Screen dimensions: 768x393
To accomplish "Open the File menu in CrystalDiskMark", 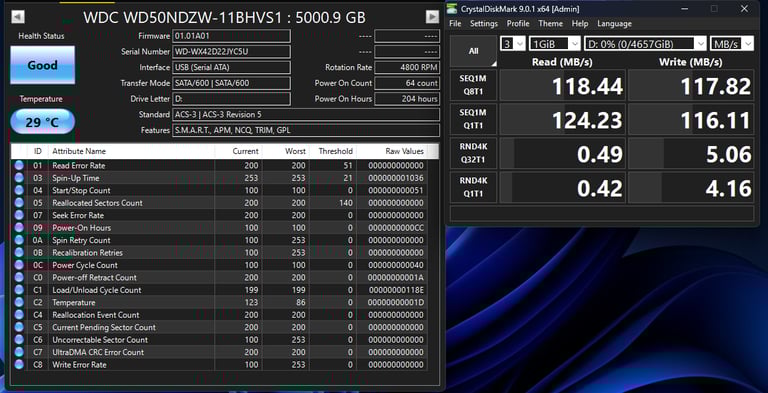I will point(455,24).
